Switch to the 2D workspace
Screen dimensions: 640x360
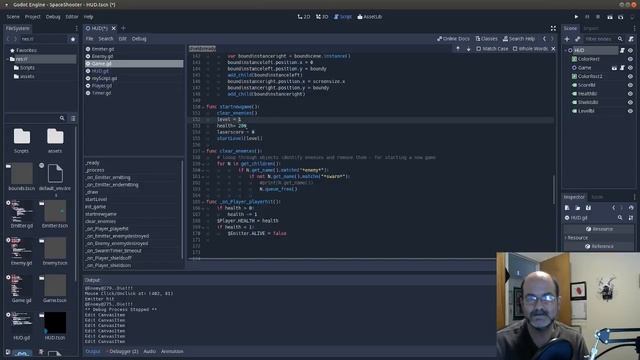[x=304, y=17]
